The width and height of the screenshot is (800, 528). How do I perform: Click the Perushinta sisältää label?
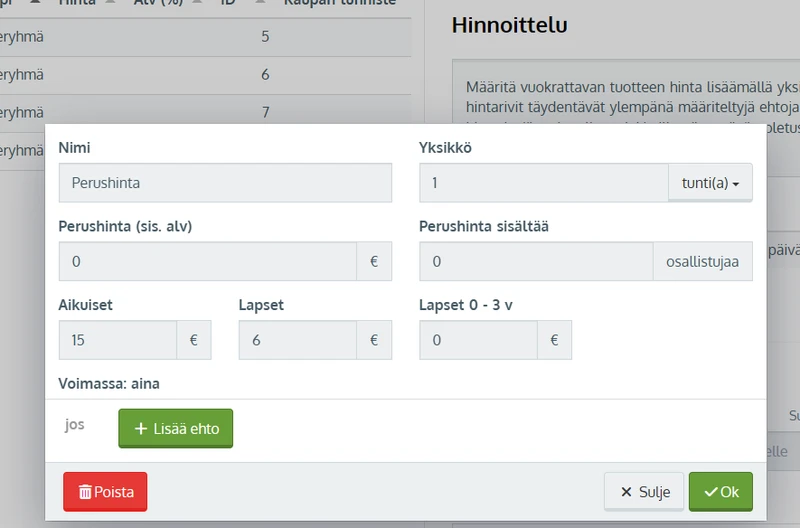[x=484, y=227]
